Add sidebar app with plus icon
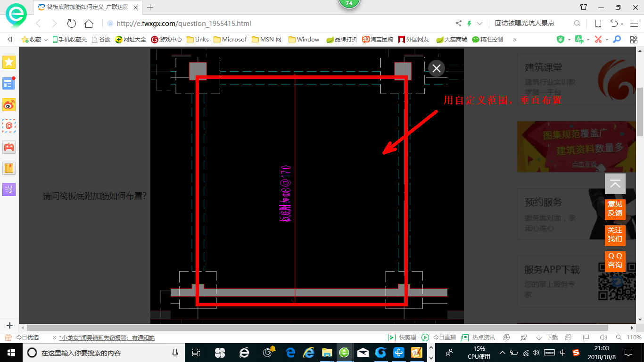 (9, 325)
